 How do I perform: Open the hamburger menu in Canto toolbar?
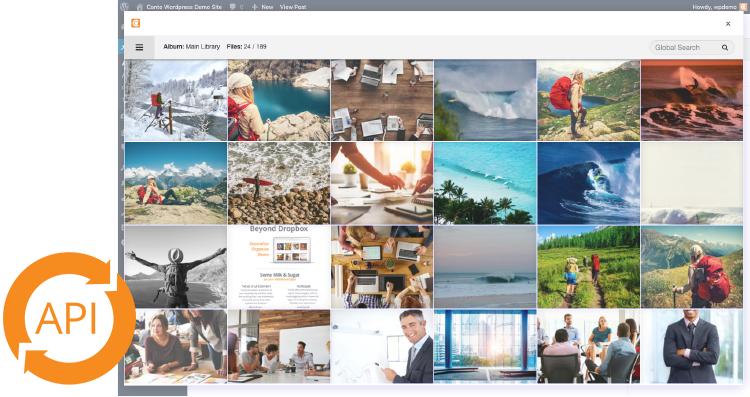(139, 47)
